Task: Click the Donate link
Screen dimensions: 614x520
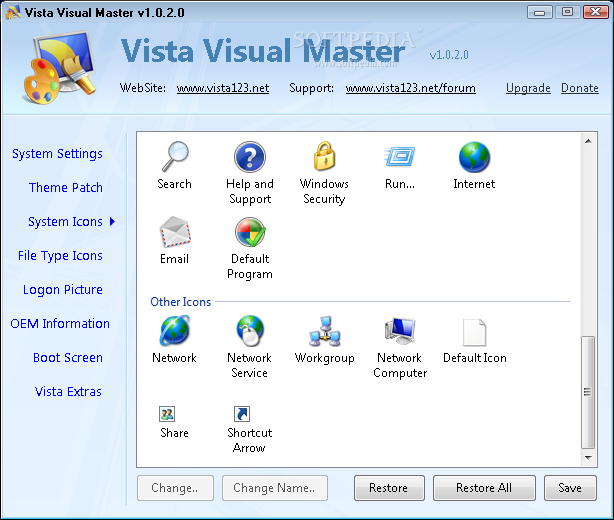Action: [x=580, y=88]
